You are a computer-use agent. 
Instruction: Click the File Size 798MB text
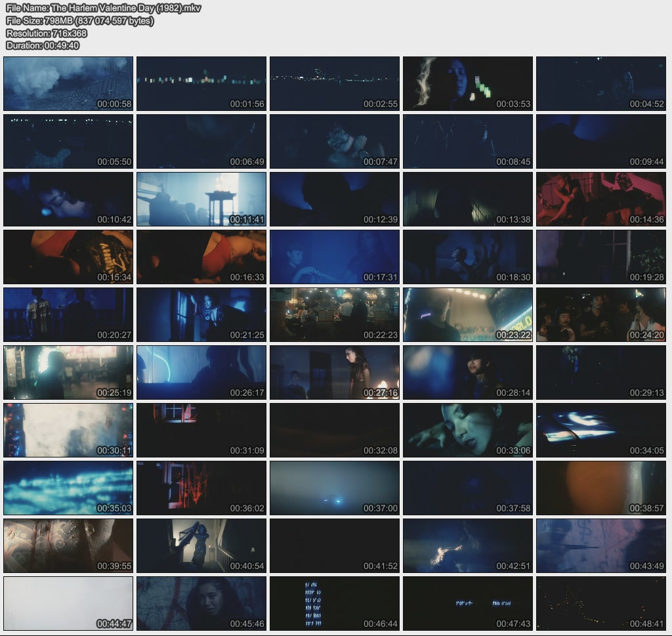click(x=79, y=20)
